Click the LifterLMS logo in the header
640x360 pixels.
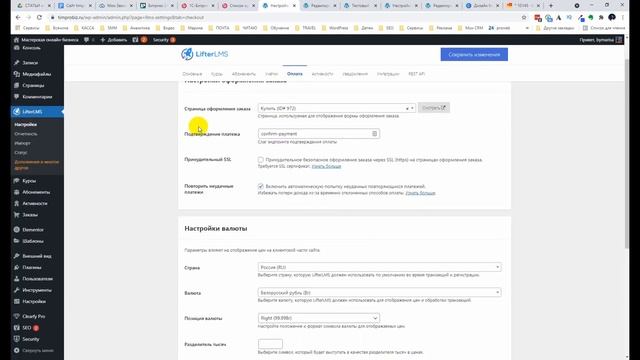coord(204,54)
